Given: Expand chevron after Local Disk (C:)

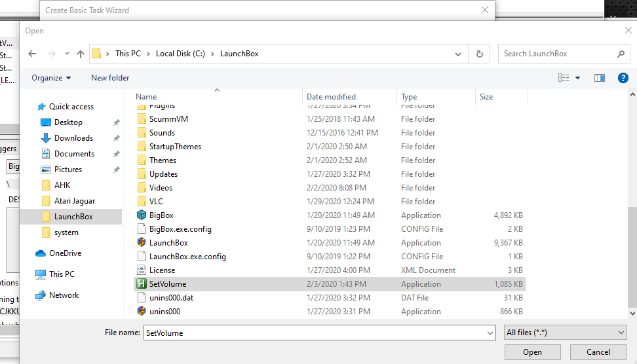Looking at the screenshot, I should (x=212, y=54).
